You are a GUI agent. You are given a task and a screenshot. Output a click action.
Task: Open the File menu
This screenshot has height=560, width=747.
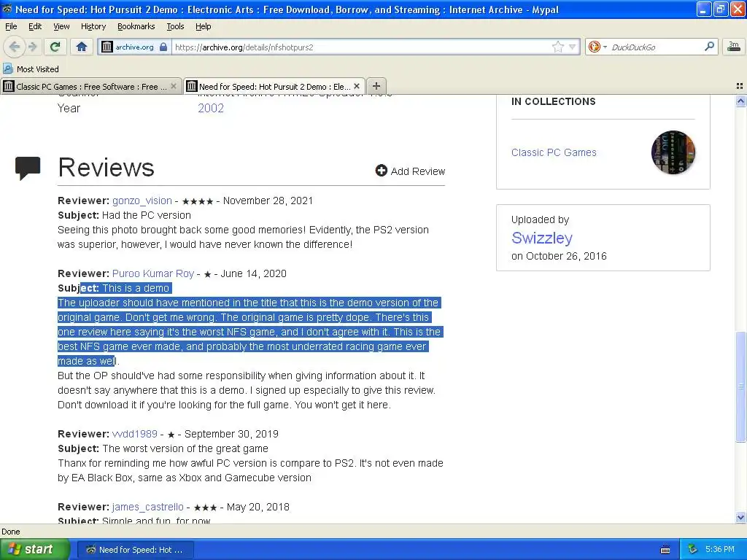(x=11, y=26)
